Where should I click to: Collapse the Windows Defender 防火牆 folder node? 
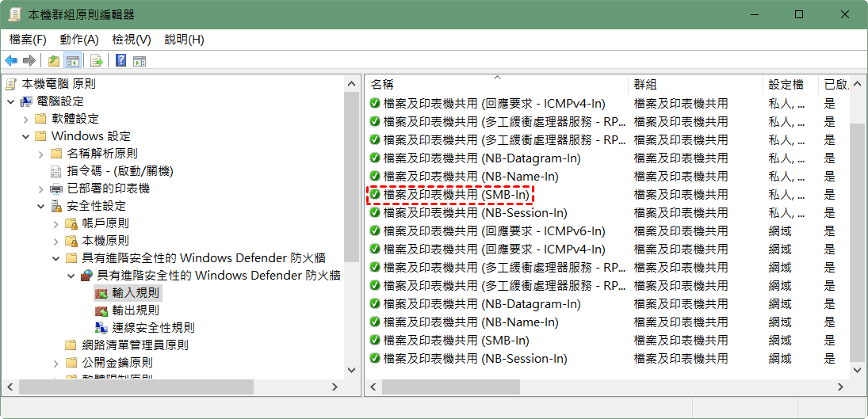(x=56, y=258)
